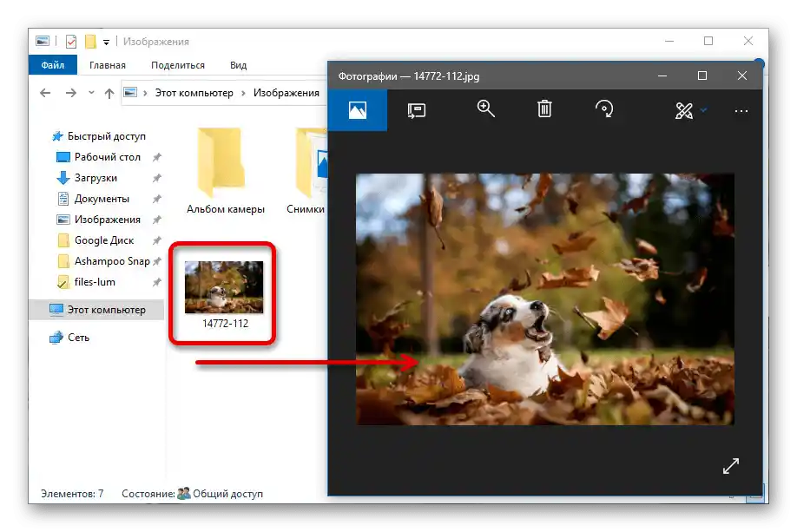Click the pin icon beside Рабочий стол
Viewport: 797px width, 532px height.
tap(157, 157)
